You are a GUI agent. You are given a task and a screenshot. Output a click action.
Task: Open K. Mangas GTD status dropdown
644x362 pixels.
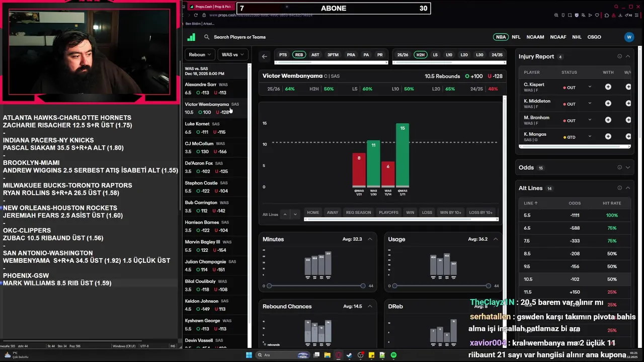[x=590, y=137]
